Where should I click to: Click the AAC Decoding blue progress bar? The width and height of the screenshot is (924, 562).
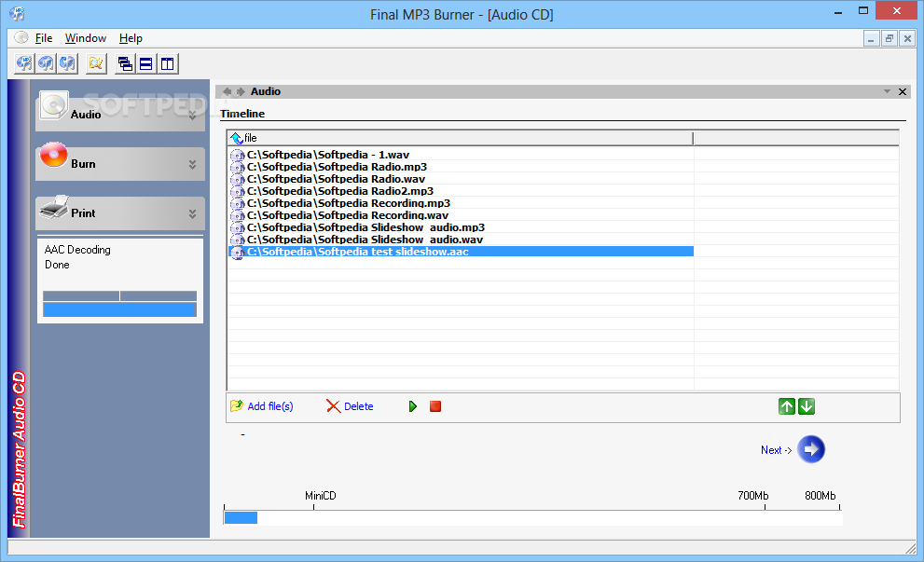tap(119, 309)
